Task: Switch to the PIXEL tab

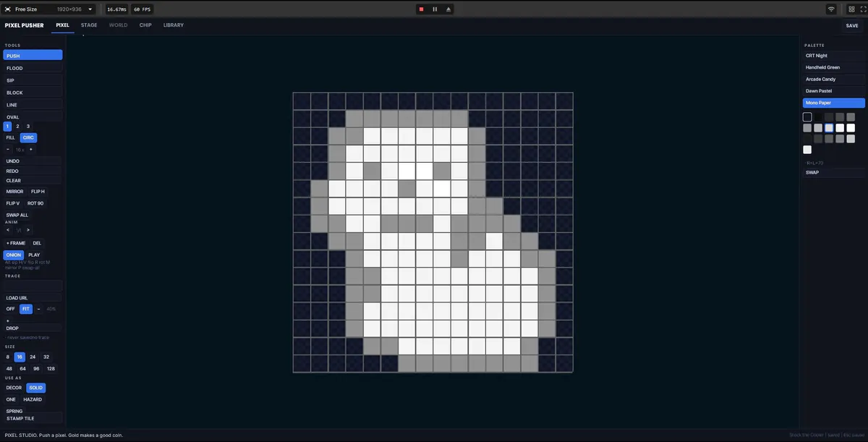Action: click(63, 25)
